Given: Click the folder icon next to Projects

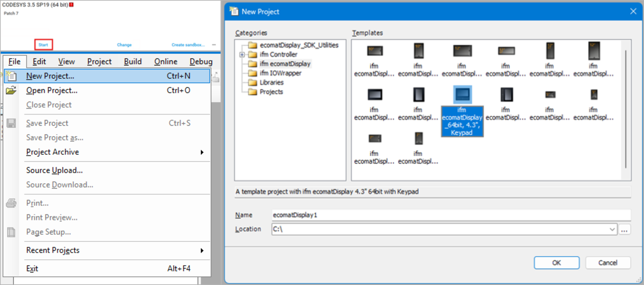Looking at the screenshot, I should [252, 92].
